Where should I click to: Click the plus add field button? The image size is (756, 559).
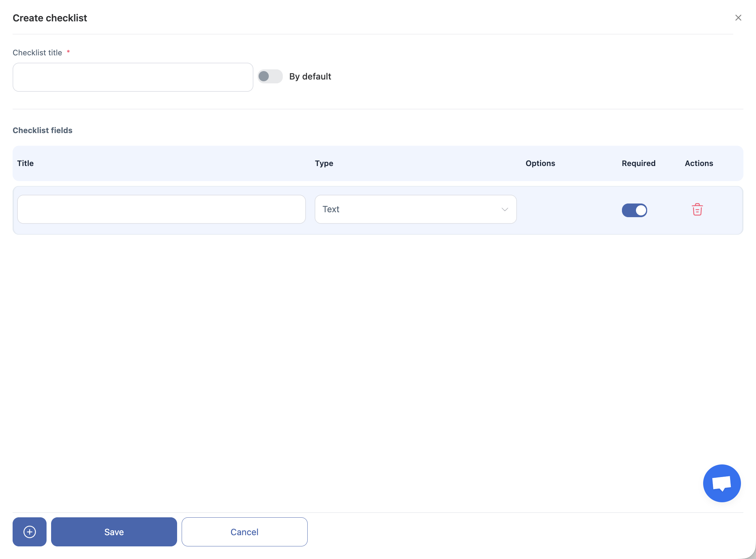[29, 532]
